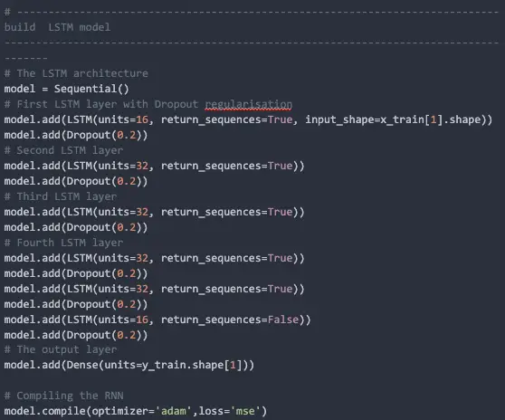Viewport: 505px width, 420px height.
Task: Click LSTM line directly below "# Second LSTM layer"
Action: pos(154,166)
